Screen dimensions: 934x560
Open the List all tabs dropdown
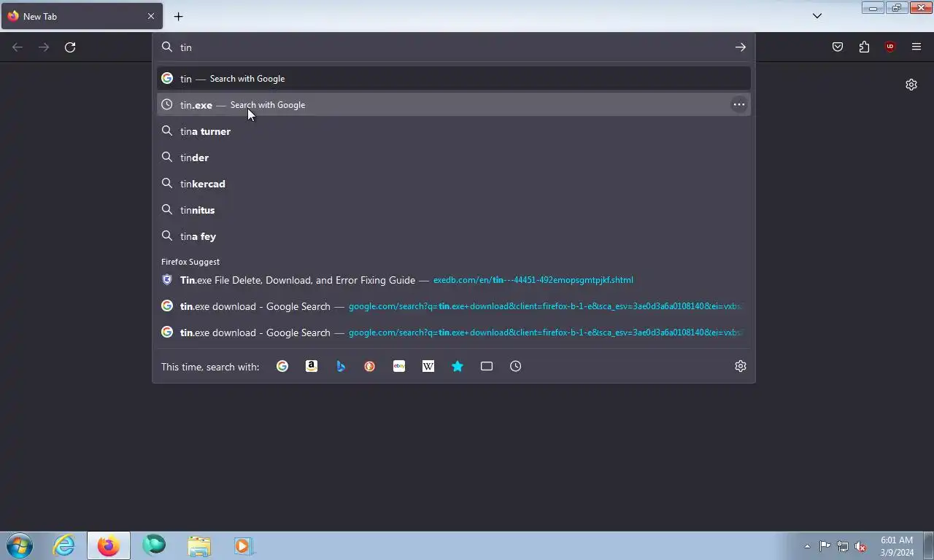(817, 16)
